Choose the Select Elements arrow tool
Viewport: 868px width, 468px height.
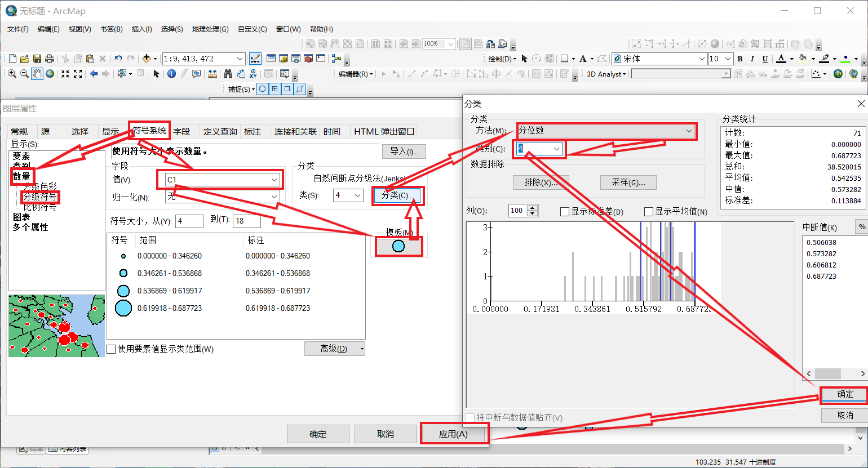(x=156, y=74)
